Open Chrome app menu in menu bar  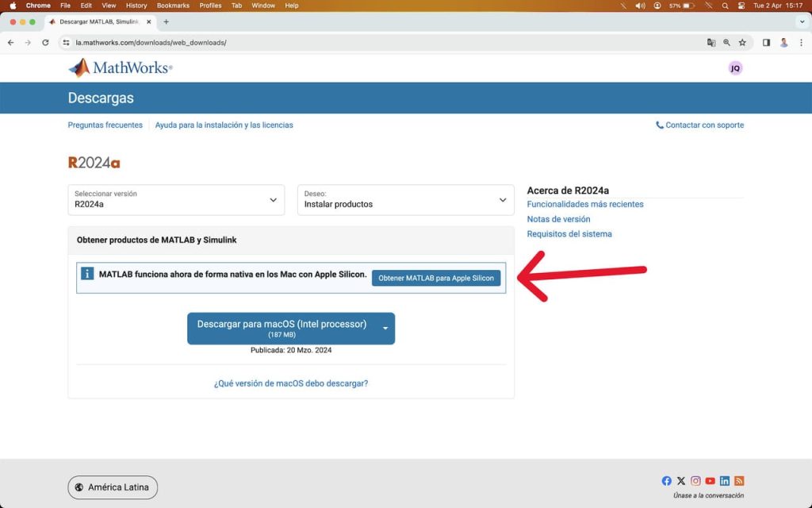point(38,6)
